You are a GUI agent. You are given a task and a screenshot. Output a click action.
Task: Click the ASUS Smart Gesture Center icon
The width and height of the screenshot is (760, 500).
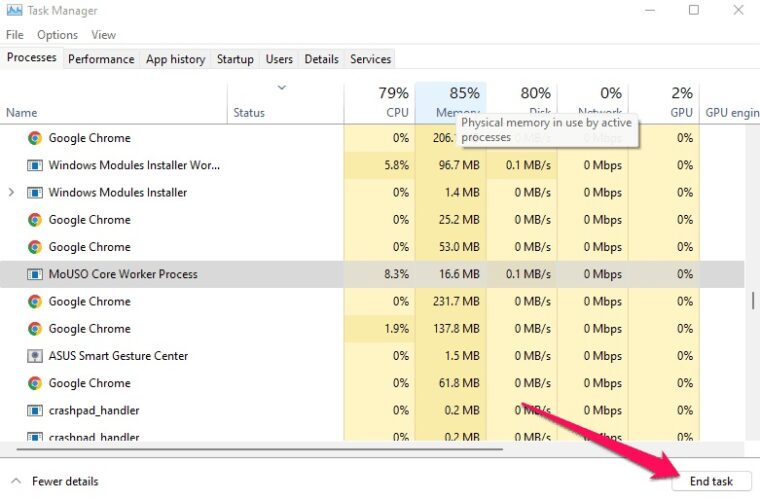click(x=34, y=356)
